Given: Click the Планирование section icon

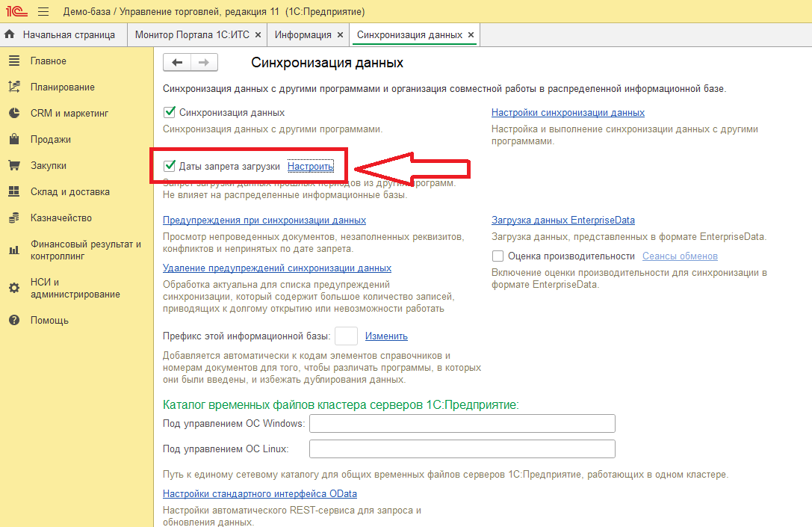Looking at the screenshot, I should coord(14,87).
